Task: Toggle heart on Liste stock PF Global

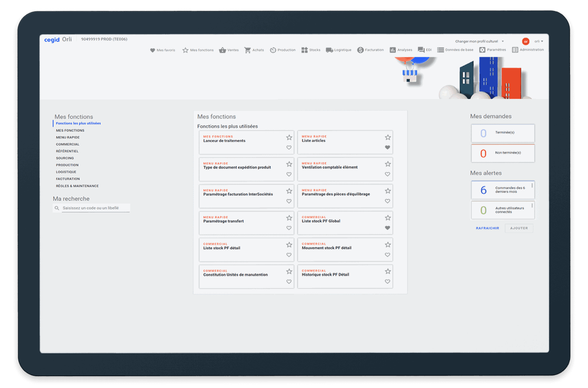Action: [x=388, y=228]
